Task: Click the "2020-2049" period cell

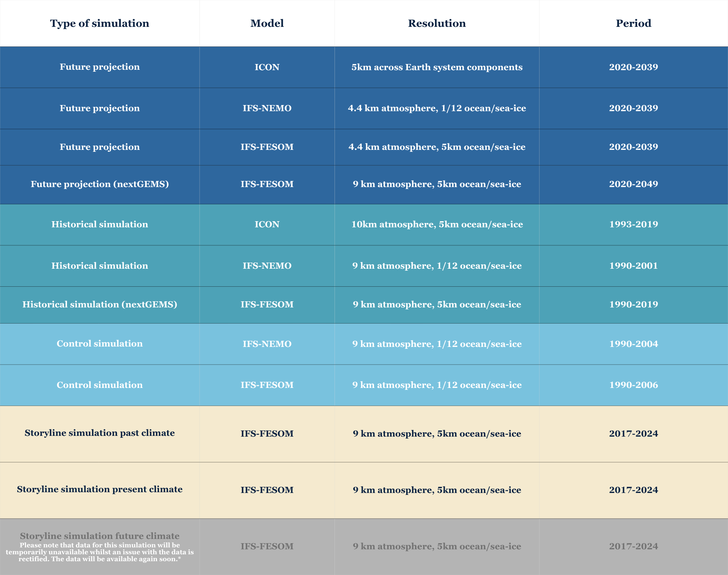Action: [633, 184]
